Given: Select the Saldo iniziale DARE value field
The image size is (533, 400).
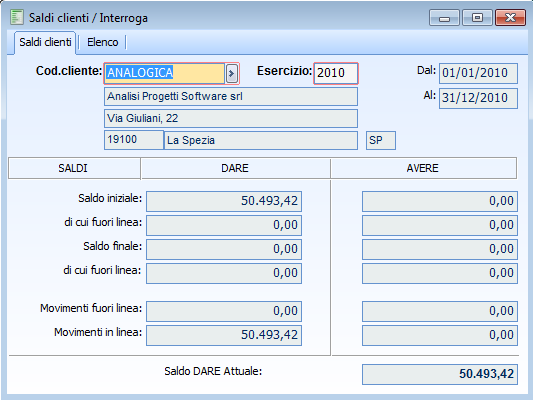Looking at the screenshot, I should (224, 201).
